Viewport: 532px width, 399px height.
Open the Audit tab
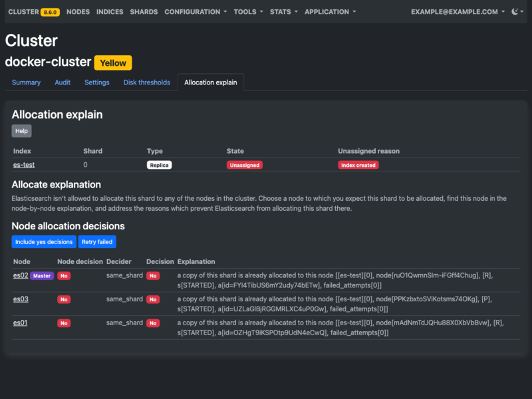point(62,82)
